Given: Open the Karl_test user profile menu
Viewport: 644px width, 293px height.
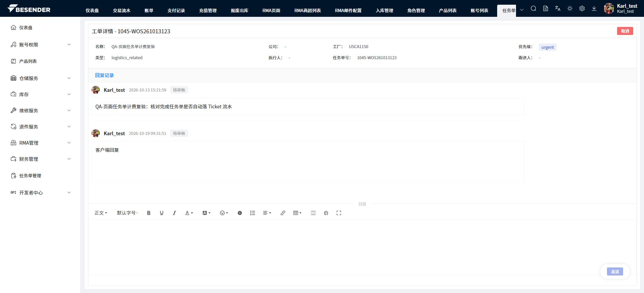Looking at the screenshot, I should 620,8.
